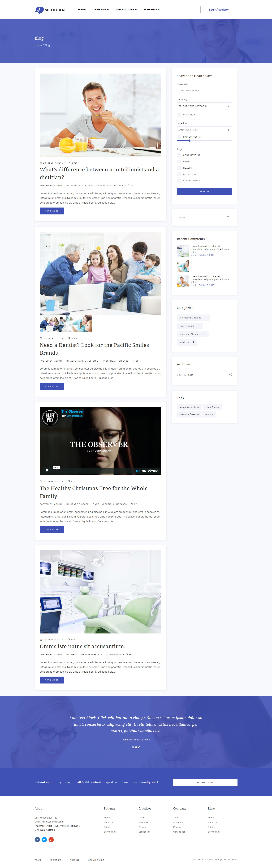
Task: Click the sidebar Search input field
Action: pyautogui.click(x=200, y=218)
